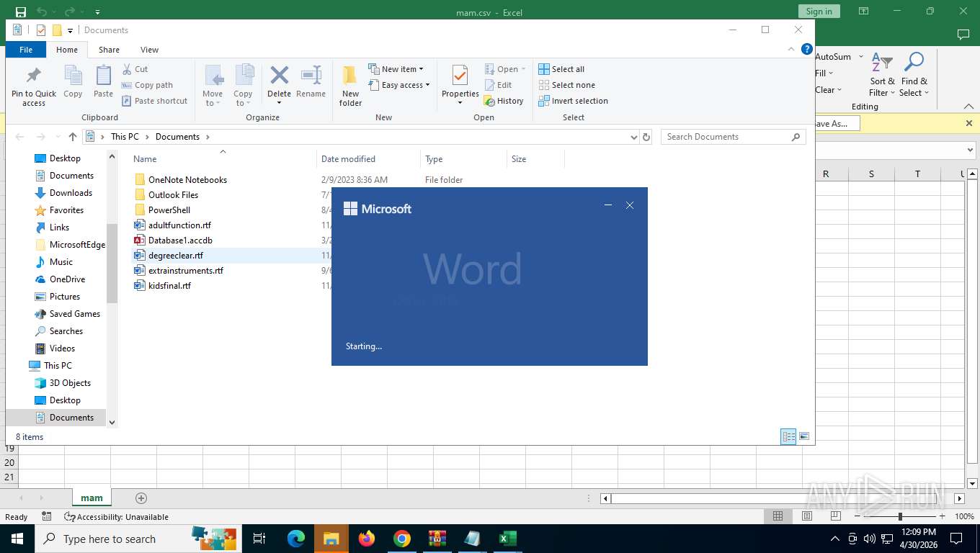Switch to the Share ribbon tab
Image resolution: width=980 pixels, height=553 pixels.
click(110, 50)
